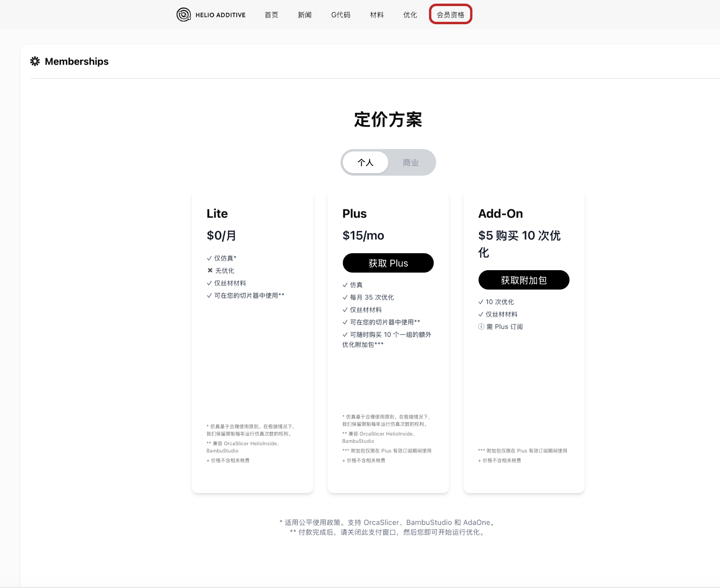720x588 pixels.
Task: Click the $15/mo price
Action: (363, 235)
